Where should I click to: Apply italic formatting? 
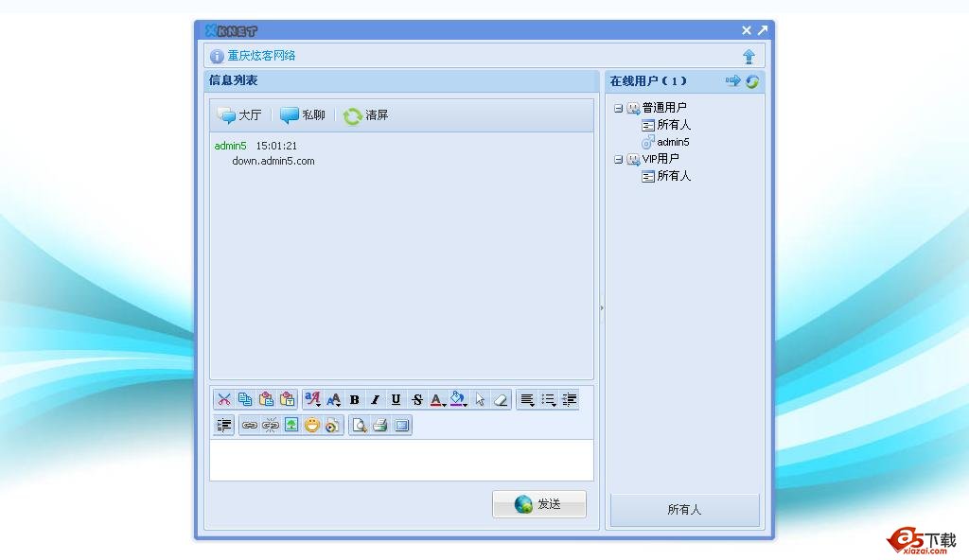tap(374, 399)
